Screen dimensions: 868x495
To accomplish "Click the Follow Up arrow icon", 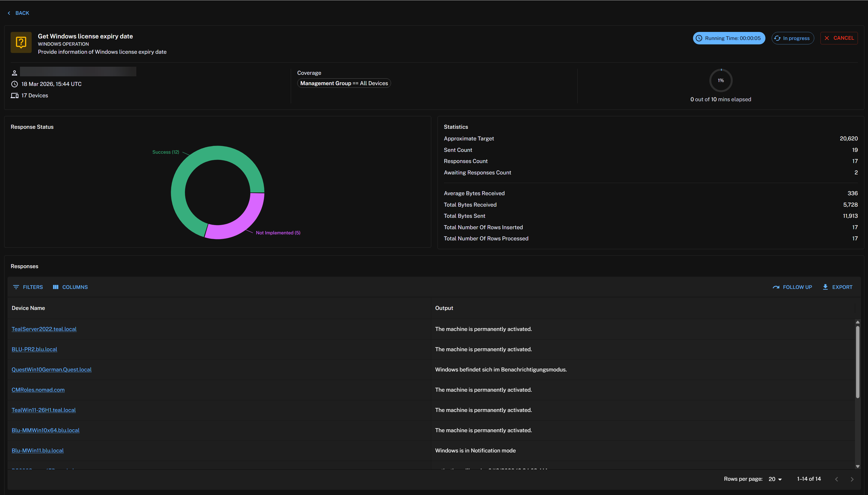I will pyautogui.click(x=776, y=287).
